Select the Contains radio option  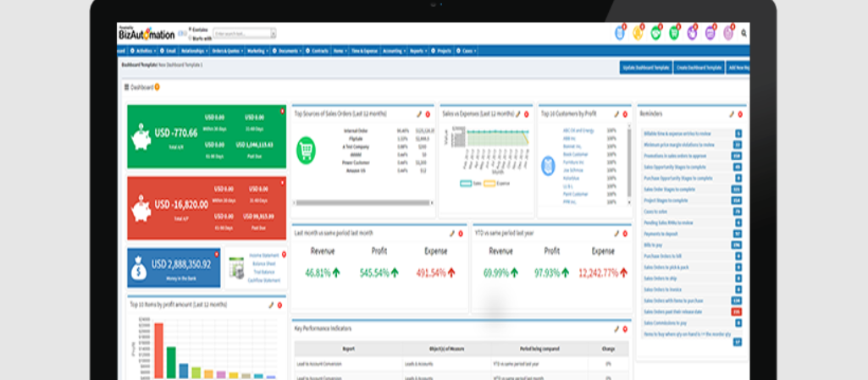click(190, 30)
